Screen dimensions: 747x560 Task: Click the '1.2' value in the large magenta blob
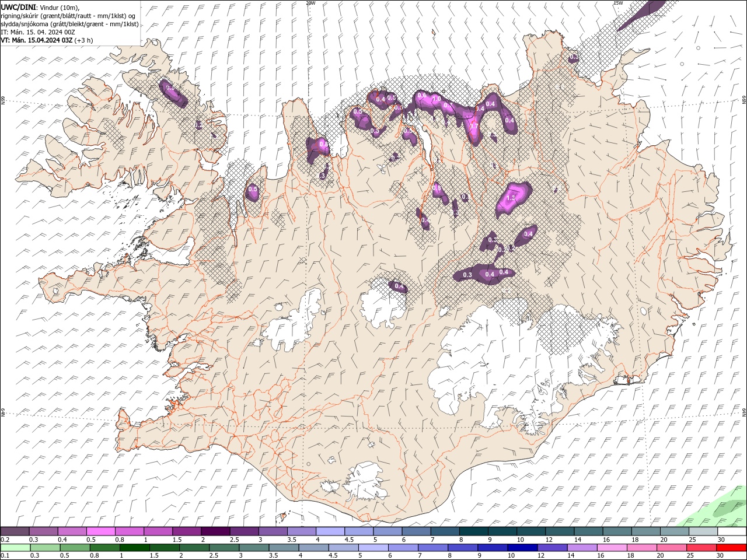pos(511,198)
